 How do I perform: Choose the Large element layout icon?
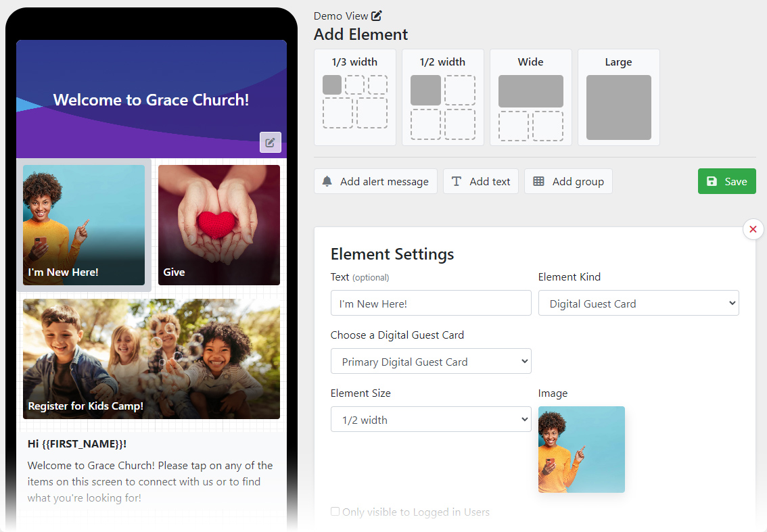pyautogui.click(x=618, y=97)
